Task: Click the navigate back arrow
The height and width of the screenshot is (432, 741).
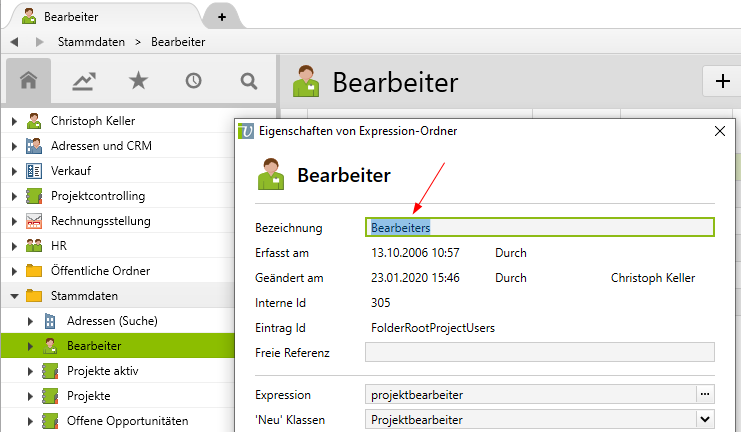Action: (15, 42)
